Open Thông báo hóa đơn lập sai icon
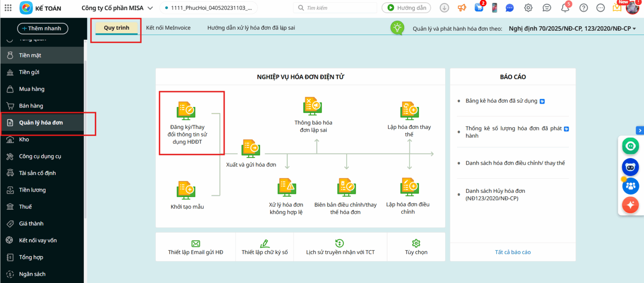This screenshot has width=644, height=283. pyautogui.click(x=313, y=107)
